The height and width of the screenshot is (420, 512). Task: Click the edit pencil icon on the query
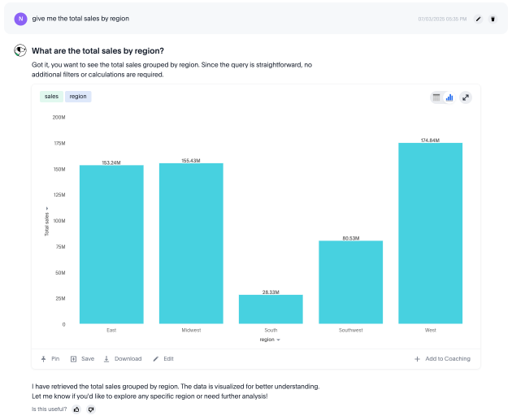[478, 18]
